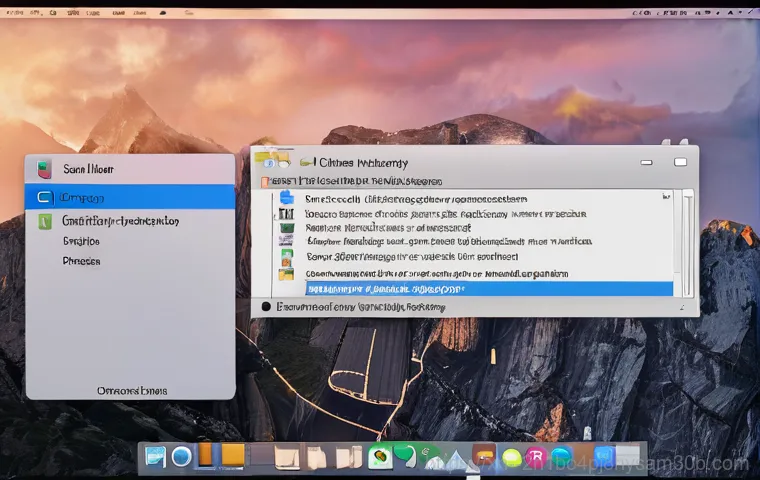The width and height of the screenshot is (760, 480).
Task: Open Finder from the dock
Action: (155, 457)
